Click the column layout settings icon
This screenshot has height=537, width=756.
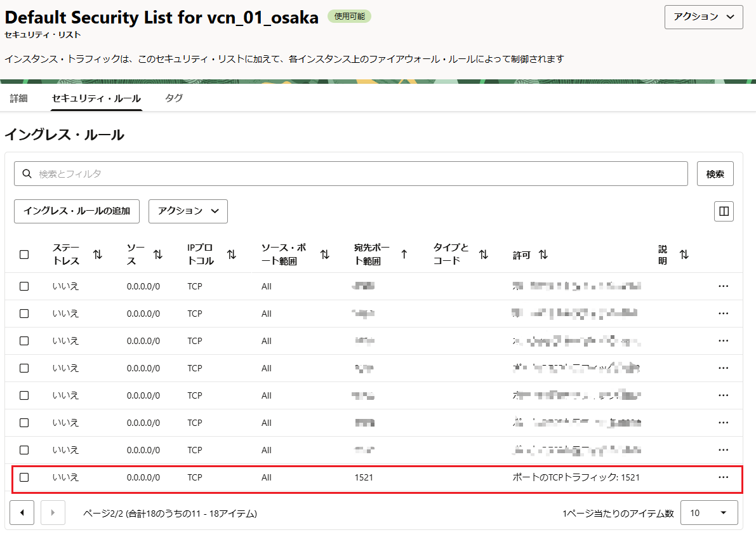coord(724,211)
